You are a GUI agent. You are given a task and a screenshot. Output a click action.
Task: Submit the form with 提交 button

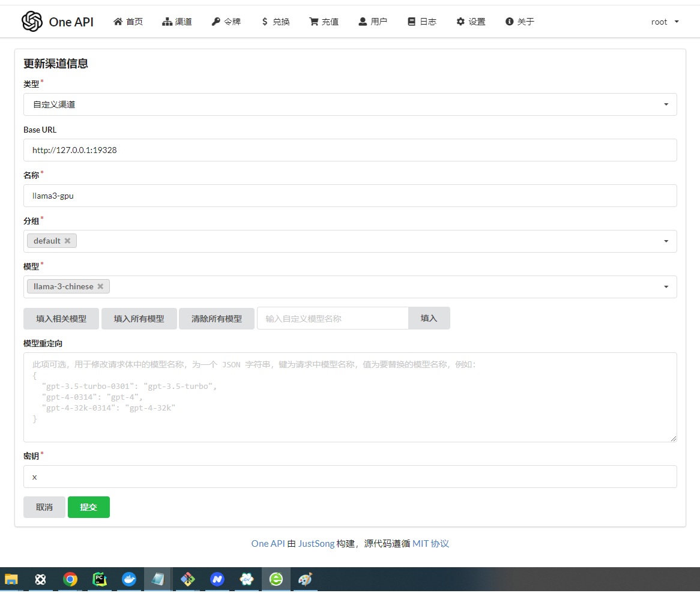(x=89, y=507)
